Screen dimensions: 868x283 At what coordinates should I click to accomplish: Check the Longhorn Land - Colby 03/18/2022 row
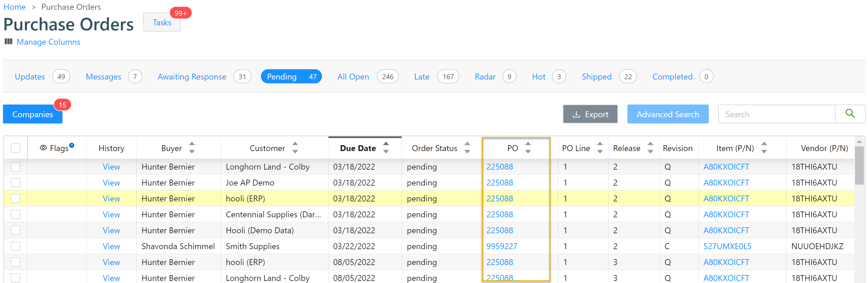16,167
